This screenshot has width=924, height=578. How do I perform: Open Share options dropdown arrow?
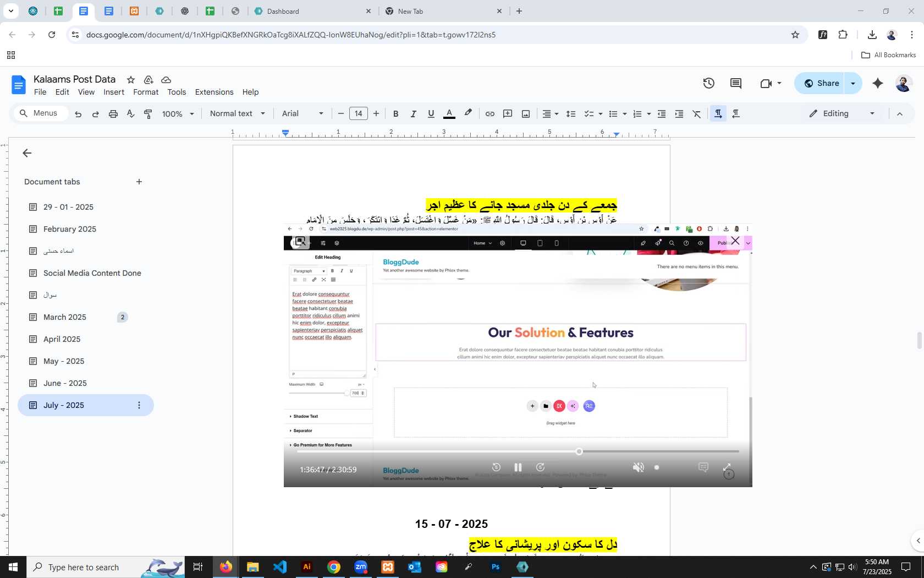coord(853,83)
